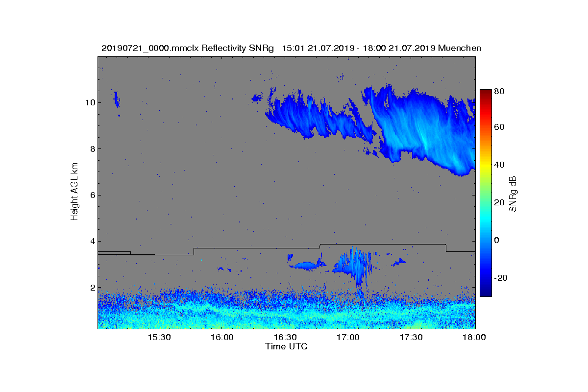Click the colorbar value 60

click(499, 127)
